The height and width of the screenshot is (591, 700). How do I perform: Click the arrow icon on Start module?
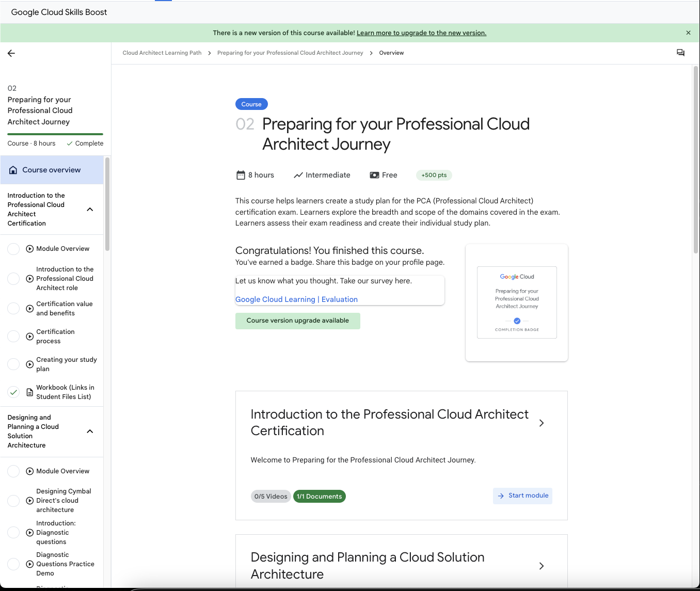point(501,496)
